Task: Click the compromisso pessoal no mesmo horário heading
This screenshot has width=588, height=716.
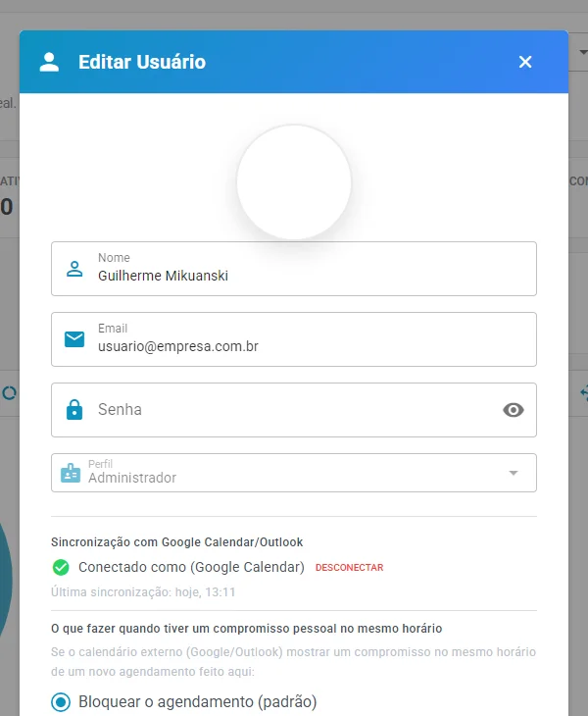Action: 246,629
